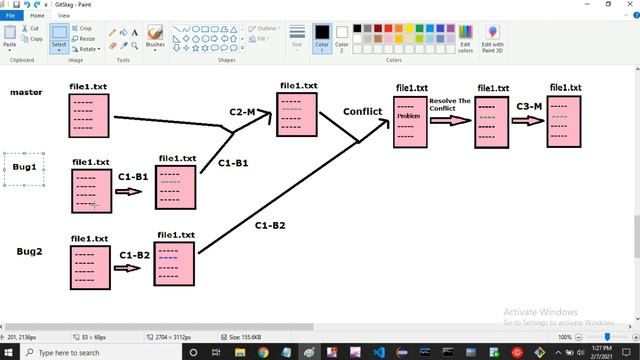Pick the yellow color swatch
Viewport: 640px width, 360px height.
point(409,28)
